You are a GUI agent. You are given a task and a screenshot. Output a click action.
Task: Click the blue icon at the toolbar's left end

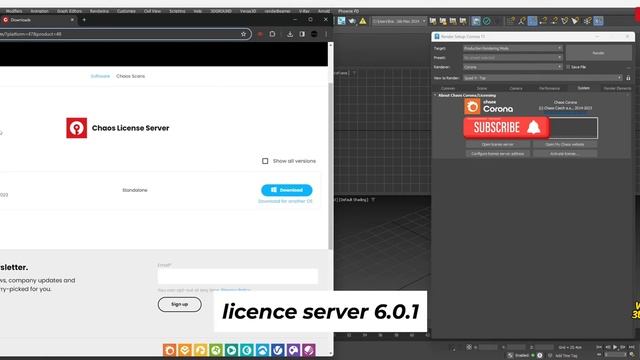click(x=341, y=21)
